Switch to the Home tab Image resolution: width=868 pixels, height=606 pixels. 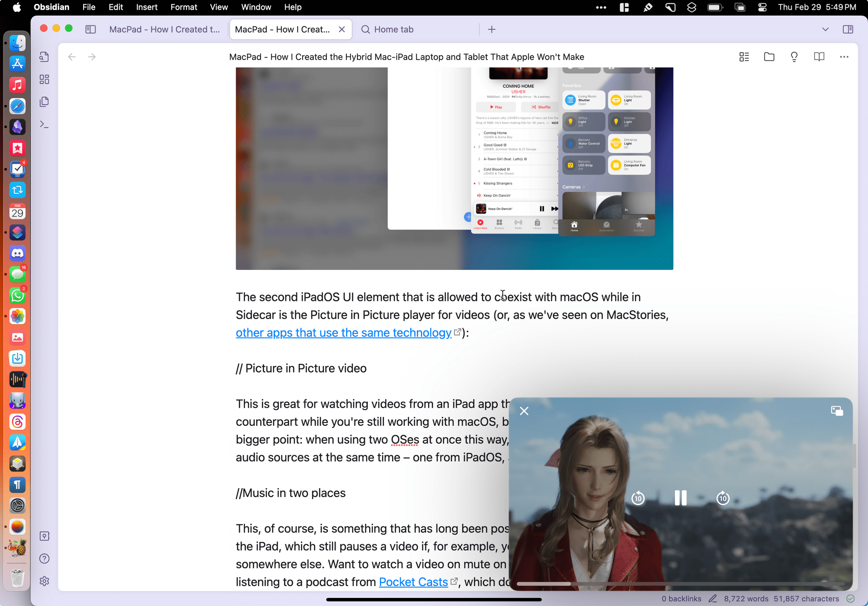394,29
